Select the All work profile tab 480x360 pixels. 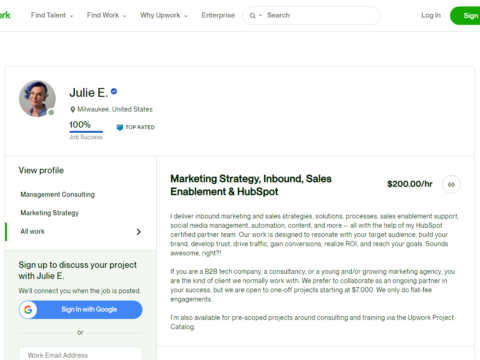coord(80,231)
